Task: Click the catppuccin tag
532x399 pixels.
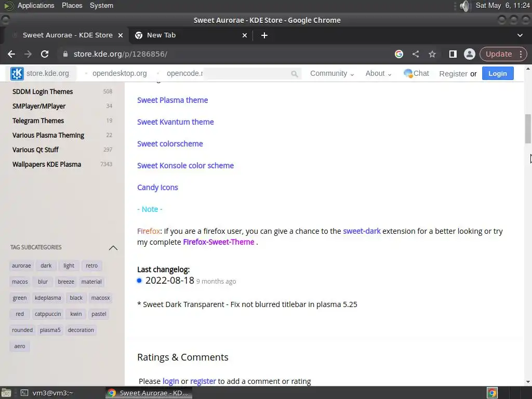Action: click(48, 314)
